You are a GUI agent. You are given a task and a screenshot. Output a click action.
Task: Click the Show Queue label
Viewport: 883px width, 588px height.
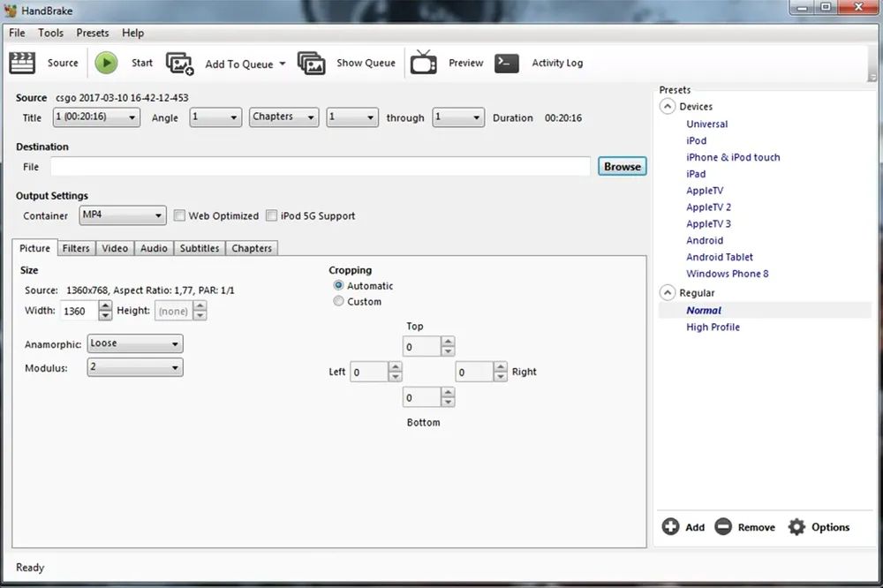366,63
